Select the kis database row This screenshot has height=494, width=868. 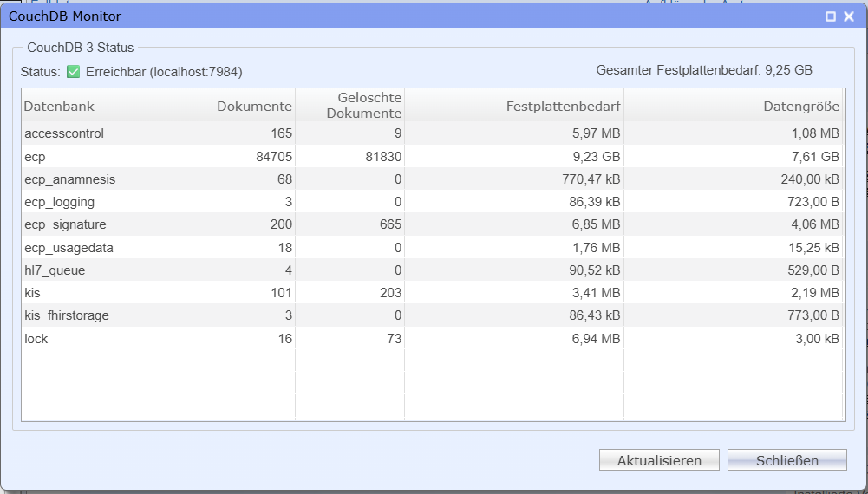432,293
